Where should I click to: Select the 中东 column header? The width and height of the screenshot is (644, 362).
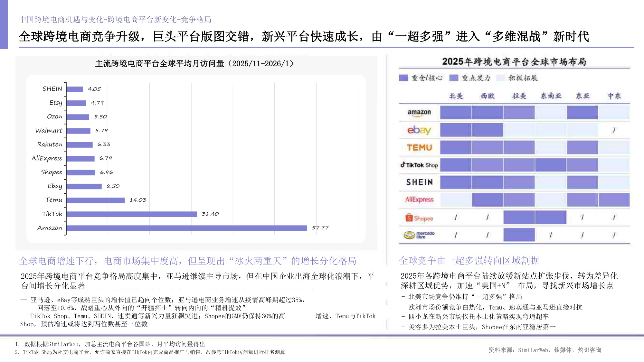[x=614, y=96]
